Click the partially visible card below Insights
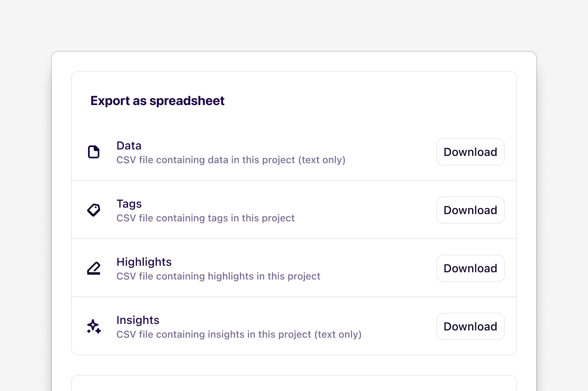 point(294,384)
